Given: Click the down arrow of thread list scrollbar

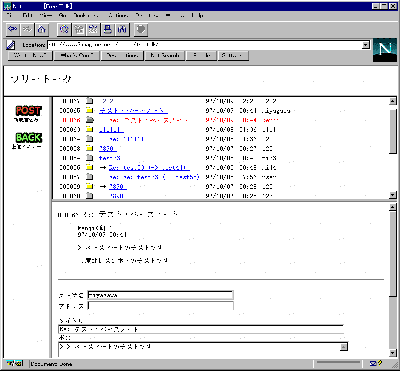Looking at the screenshot, I should click(393, 195).
